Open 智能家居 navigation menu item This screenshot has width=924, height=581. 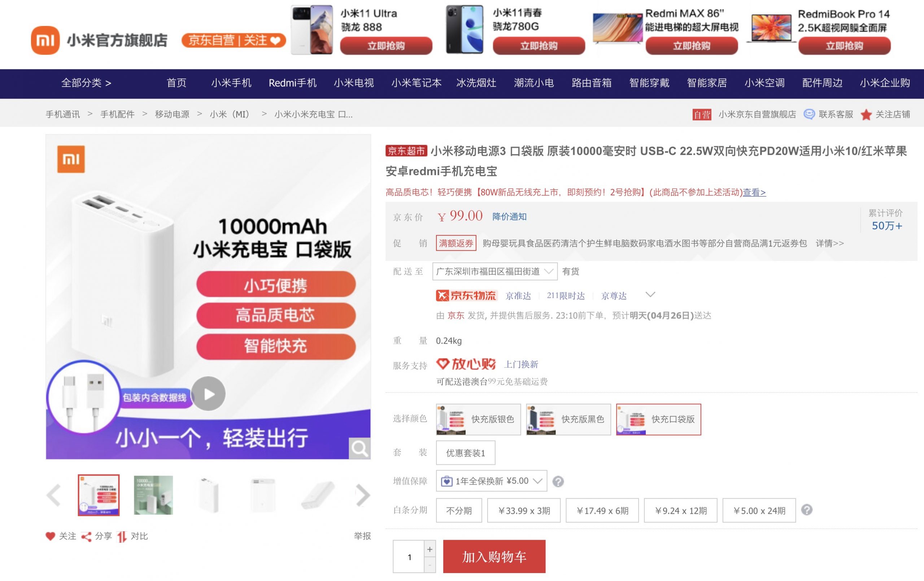(x=706, y=83)
